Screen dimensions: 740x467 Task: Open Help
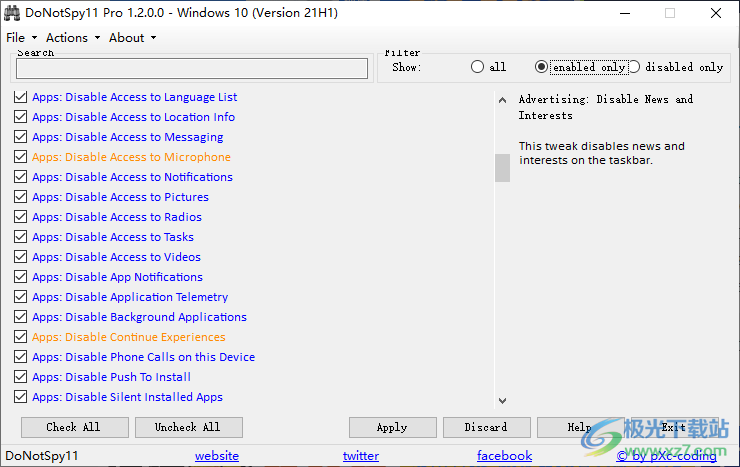pyautogui.click(x=580, y=427)
